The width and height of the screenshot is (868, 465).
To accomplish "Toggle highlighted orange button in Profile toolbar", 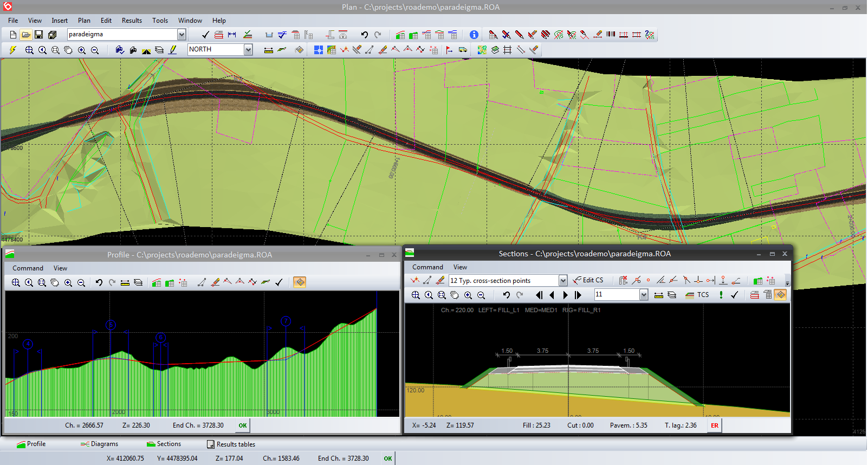I will [300, 282].
